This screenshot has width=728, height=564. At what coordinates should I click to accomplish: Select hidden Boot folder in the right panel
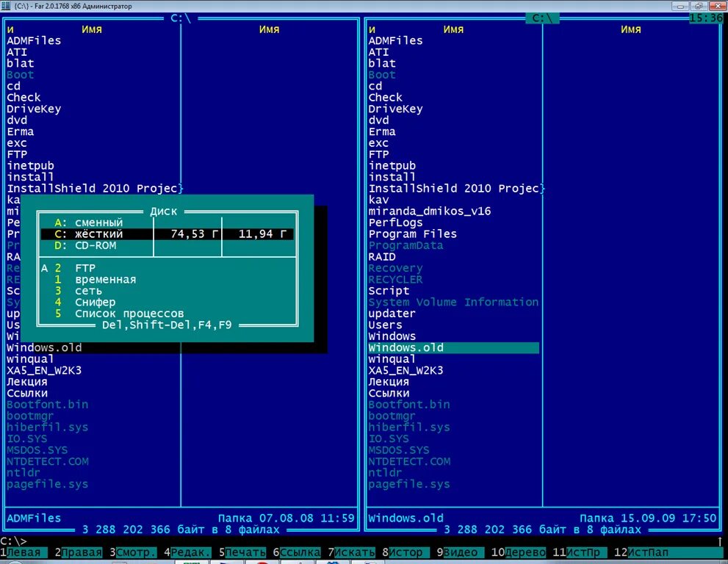tap(382, 75)
